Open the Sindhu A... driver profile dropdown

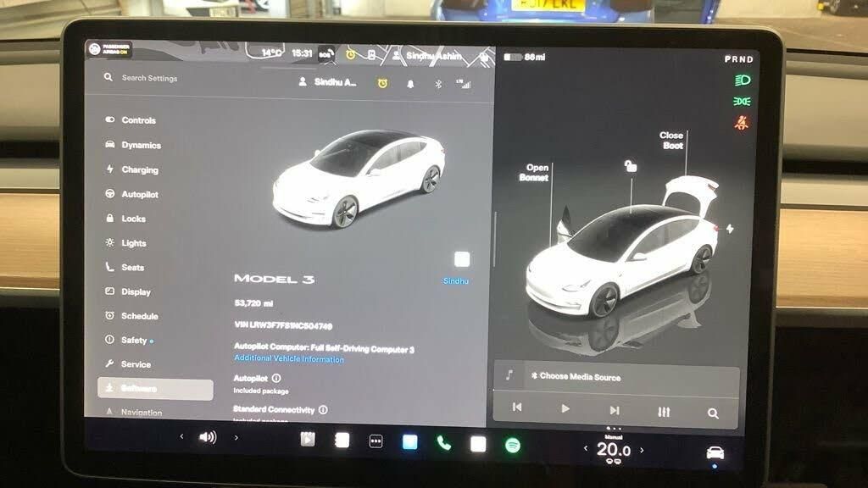[327, 82]
